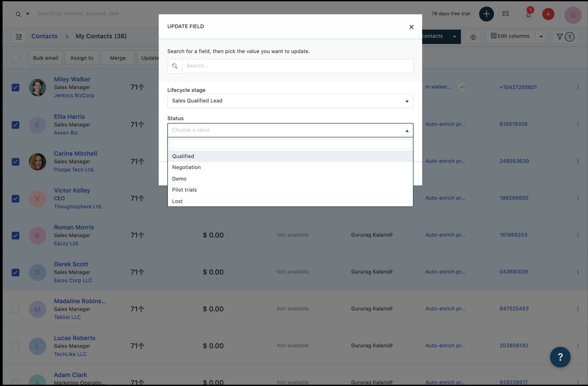Select the Negotiation status option
This screenshot has height=386, width=588.
186,167
